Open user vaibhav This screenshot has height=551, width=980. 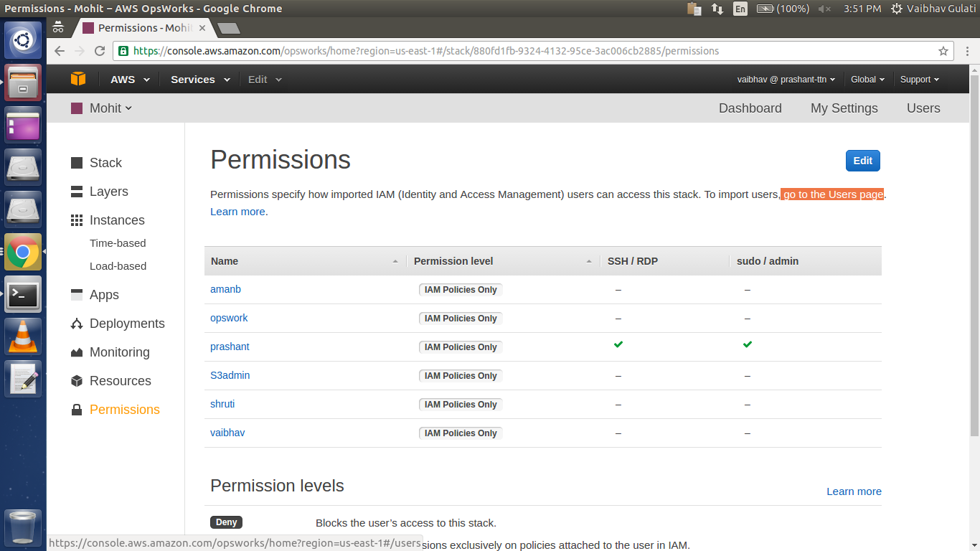coord(227,433)
